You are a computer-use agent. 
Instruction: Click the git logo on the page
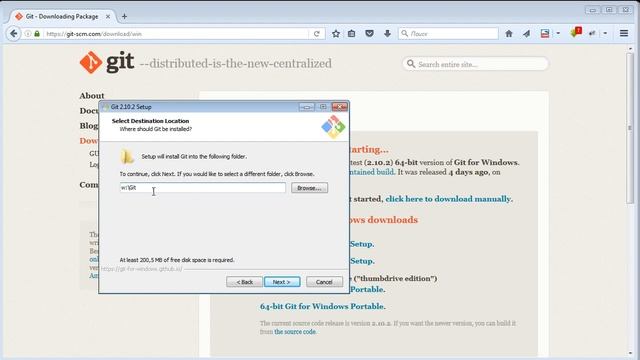point(107,62)
